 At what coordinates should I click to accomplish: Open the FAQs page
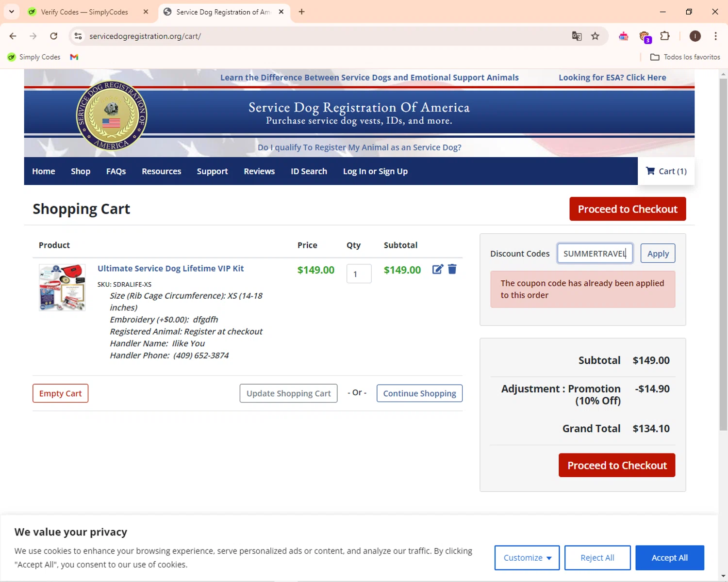click(116, 171)
